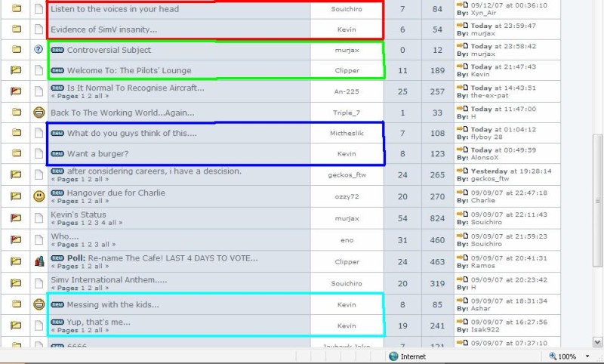Open 'Welcome To: The Pilots' Lounge' thread
This screenshot has height=364, width=604.
click(129, 70)
